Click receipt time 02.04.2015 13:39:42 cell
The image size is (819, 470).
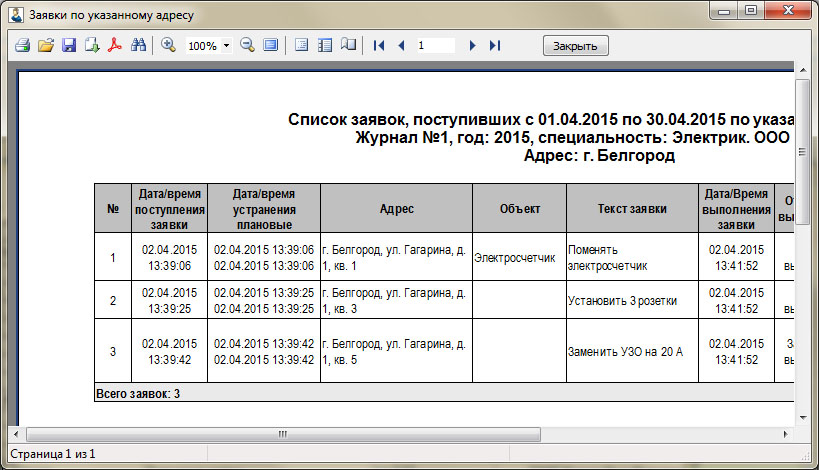pyautogui.click(x=169, y=351)
